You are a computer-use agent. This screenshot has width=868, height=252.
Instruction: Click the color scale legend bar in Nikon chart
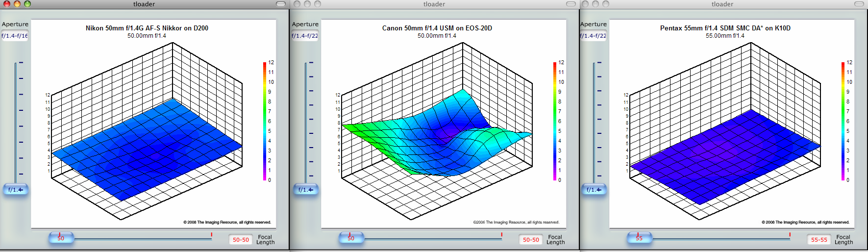265,121
